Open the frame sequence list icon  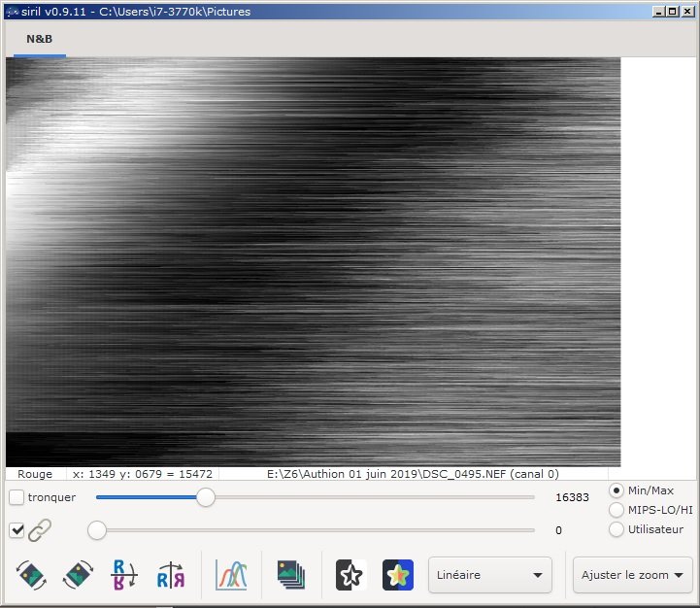pyautogui.click(x=291, y=575)
